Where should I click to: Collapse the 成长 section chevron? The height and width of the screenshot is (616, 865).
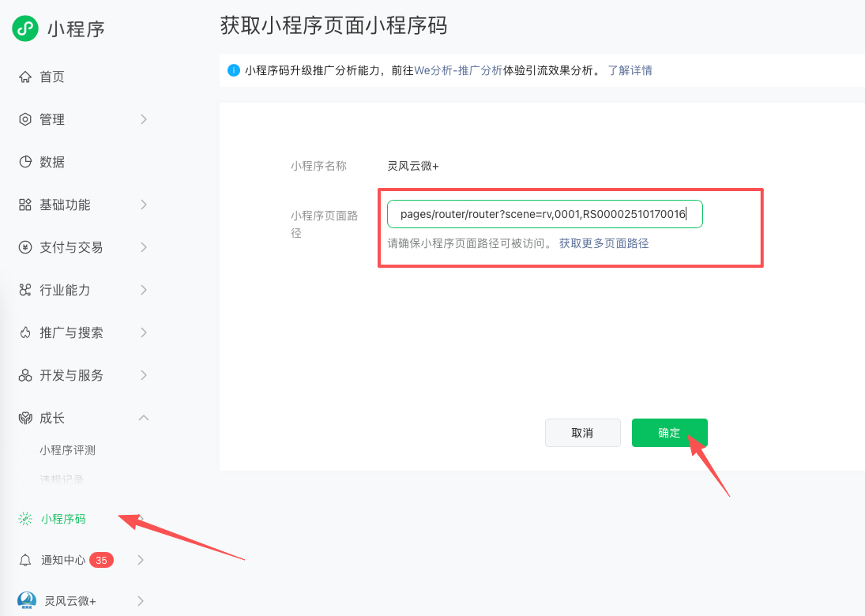tap(144, 418)
